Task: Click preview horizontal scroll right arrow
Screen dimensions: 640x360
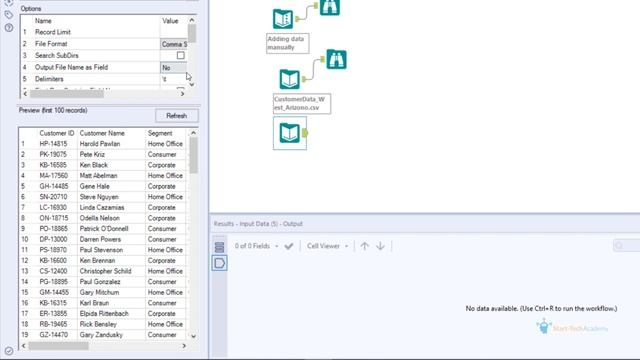Action: pos(184,346)
